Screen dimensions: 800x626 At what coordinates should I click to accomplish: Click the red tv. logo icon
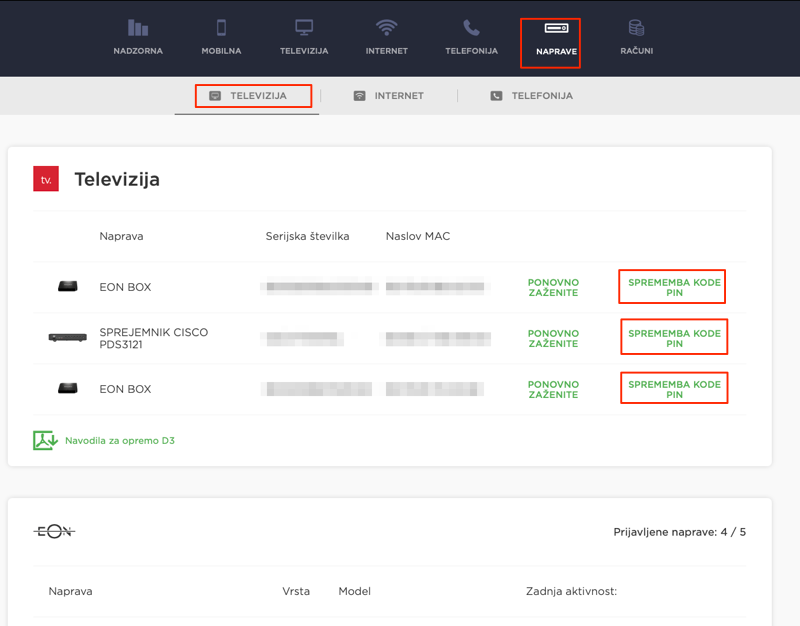click(46, 179)
